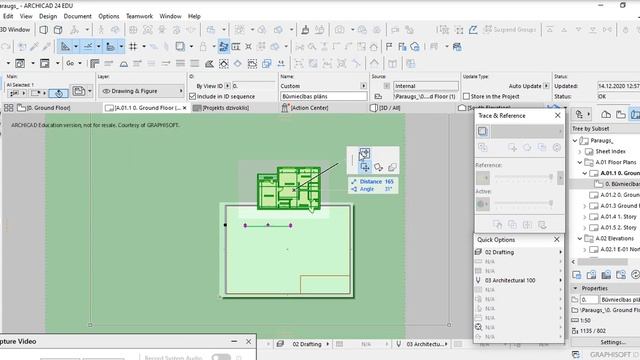Click the paint bucket Renovation icon
640x360 pixels.
click(305, 30)
